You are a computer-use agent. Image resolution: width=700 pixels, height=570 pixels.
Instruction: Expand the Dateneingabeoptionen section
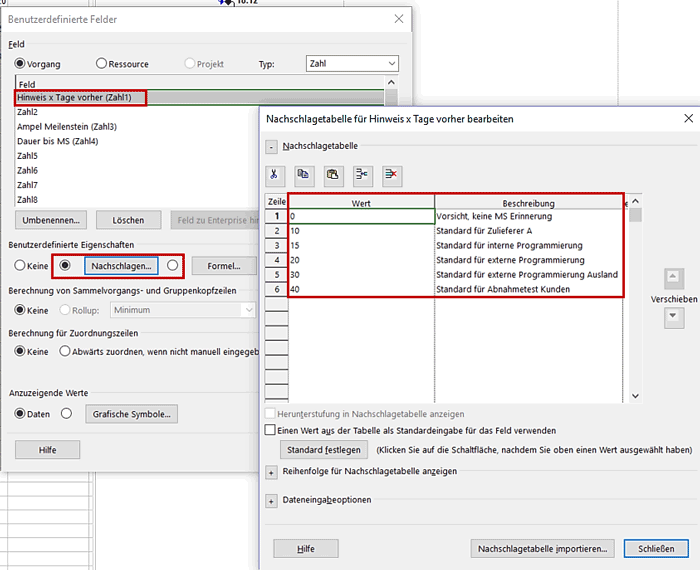point(271,500)
